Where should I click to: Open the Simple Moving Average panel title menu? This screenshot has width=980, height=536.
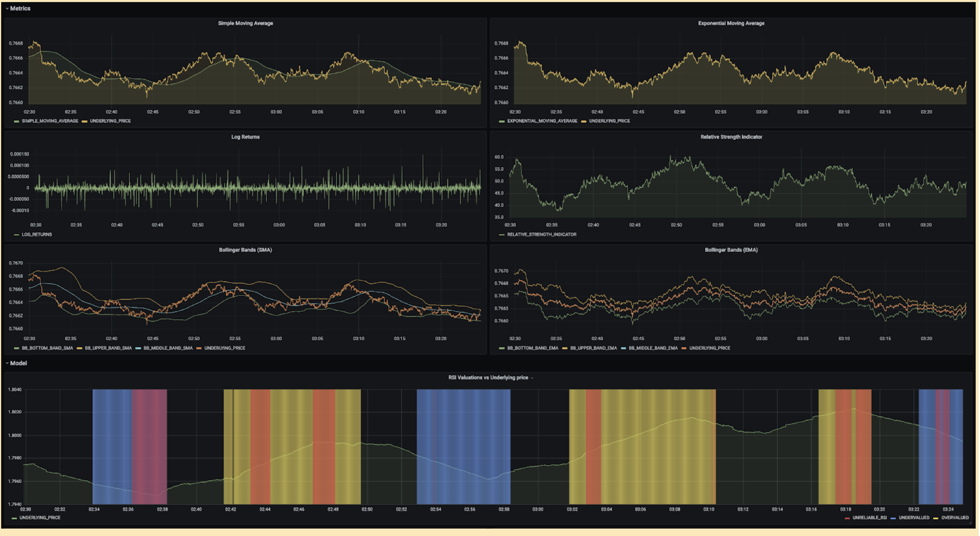click(245, 23)
